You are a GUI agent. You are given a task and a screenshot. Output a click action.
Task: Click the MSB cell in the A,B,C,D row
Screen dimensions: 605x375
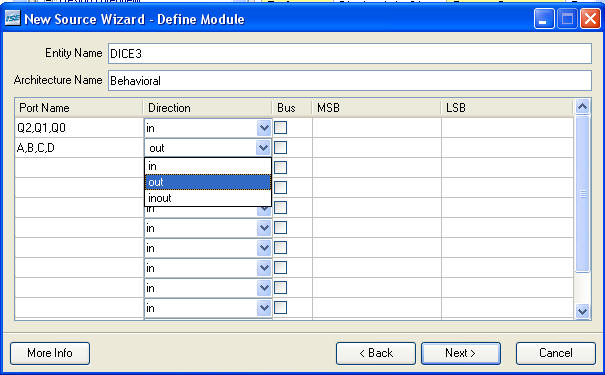(x=377, y=148)
